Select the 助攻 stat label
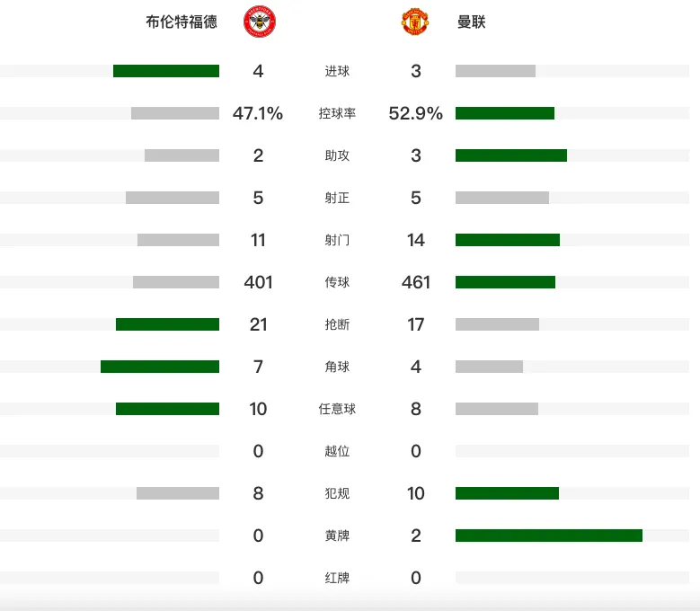The width and height of the screenshot is (700, 611). (x=337, y=155)
